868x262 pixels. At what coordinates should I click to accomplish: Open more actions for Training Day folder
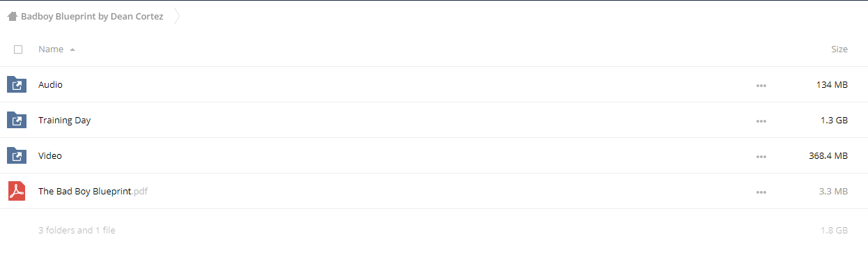761,121
